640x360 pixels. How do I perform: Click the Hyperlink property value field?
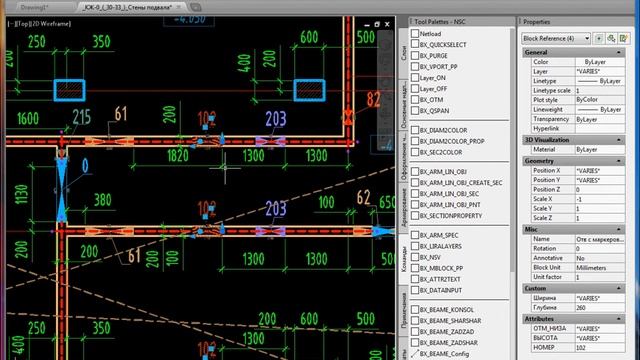click(600, 129)
